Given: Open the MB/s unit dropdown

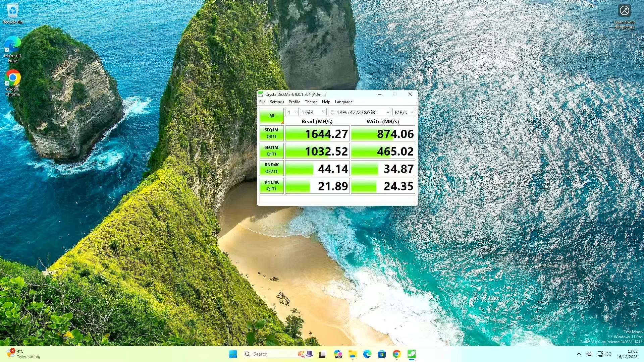Looking at the screenshot, I should pyautogui.click(x=404, y=112).
